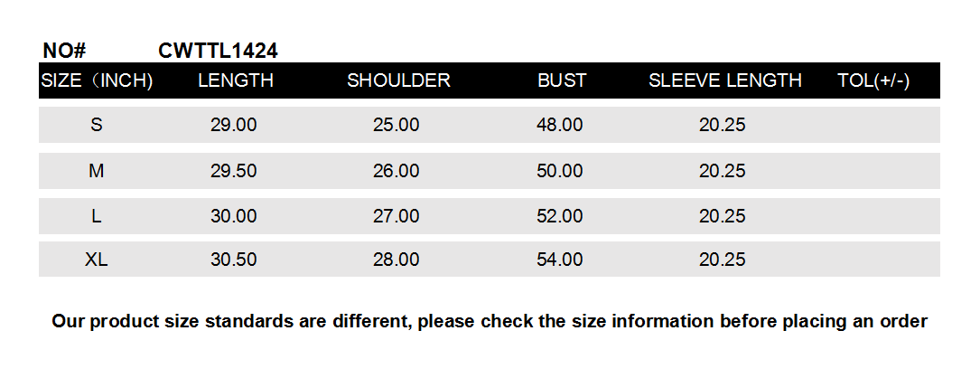Image resolution: width=980 pixels, height=378 pixels.
Task: Click the 26.00 shoulder value
Action: click(397, 171)
